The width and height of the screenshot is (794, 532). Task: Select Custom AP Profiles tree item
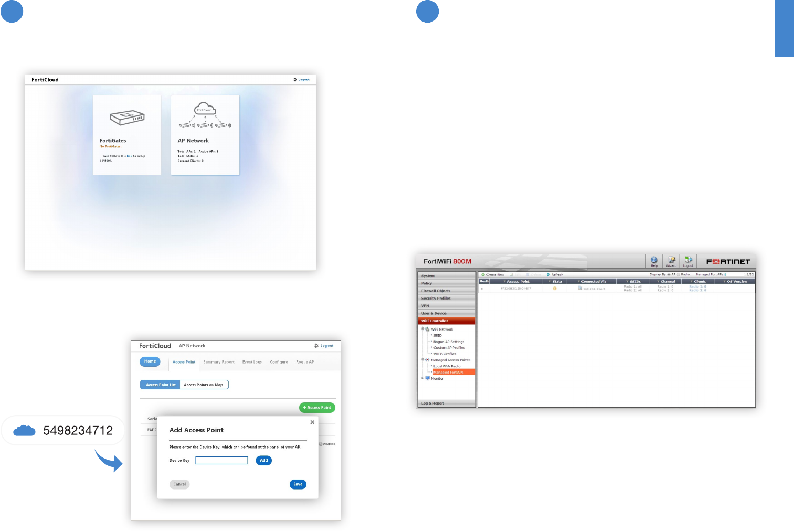449,348
